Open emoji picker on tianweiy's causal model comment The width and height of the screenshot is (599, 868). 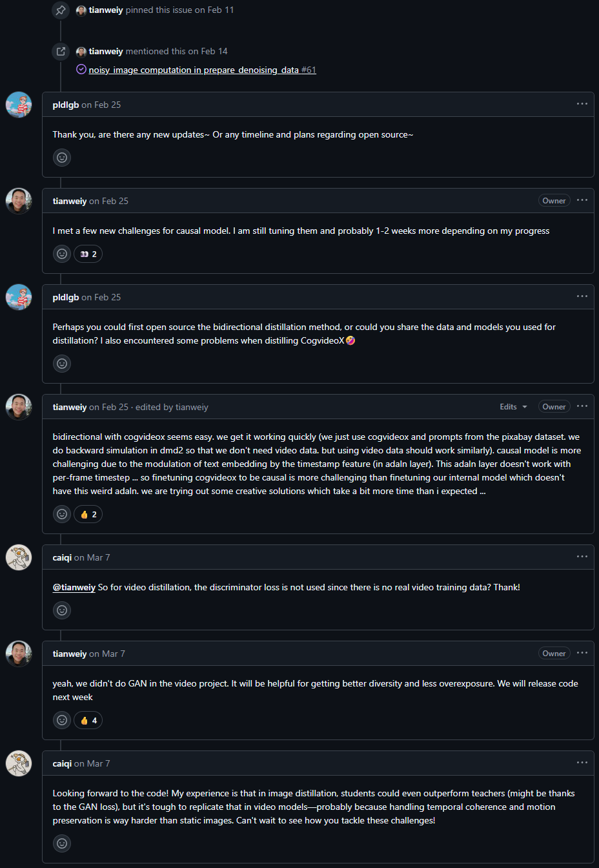(62, 254)
